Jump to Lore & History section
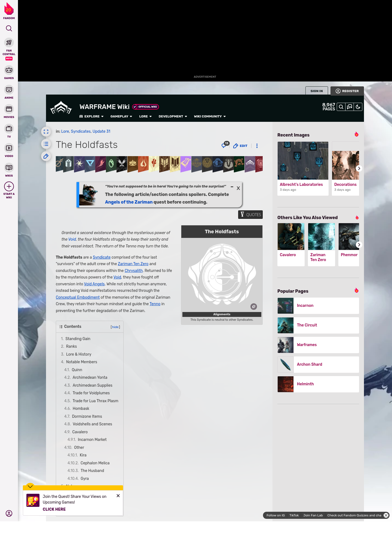 coord(79,354)
